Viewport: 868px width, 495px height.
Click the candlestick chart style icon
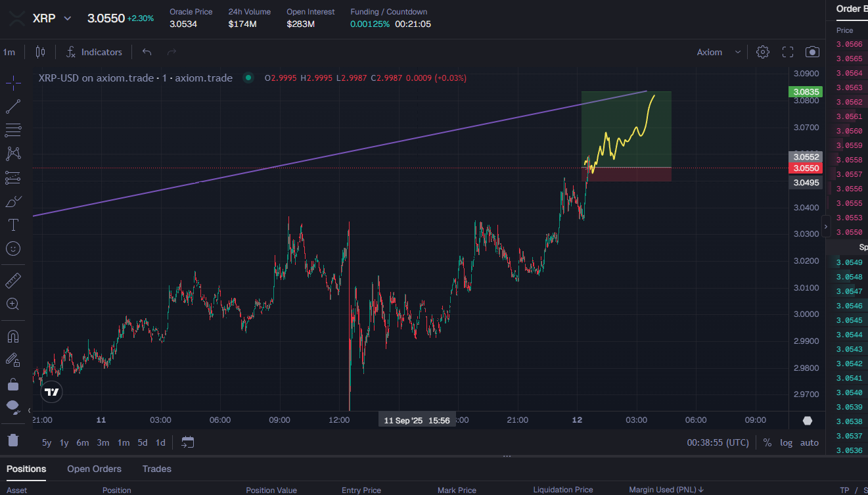(40, 52)
